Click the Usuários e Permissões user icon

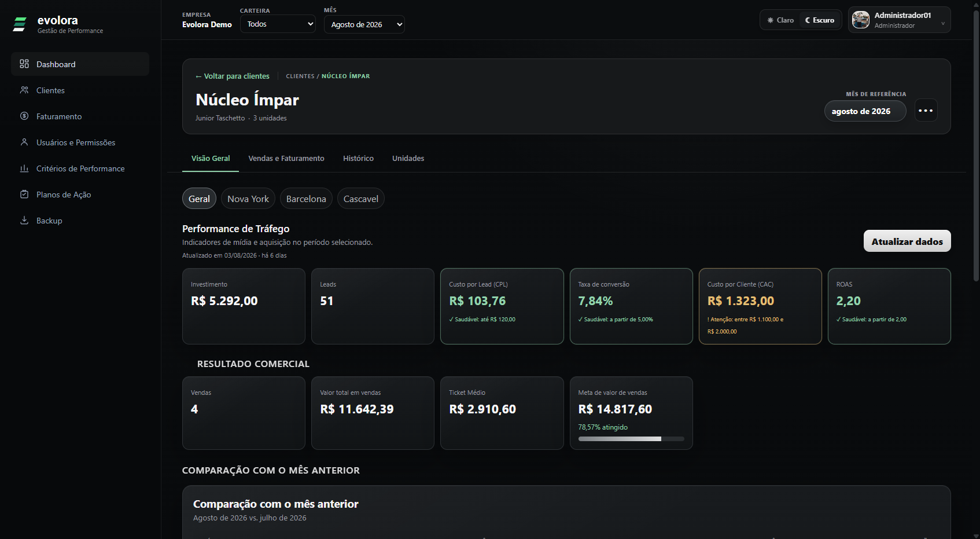pos(24,142)
